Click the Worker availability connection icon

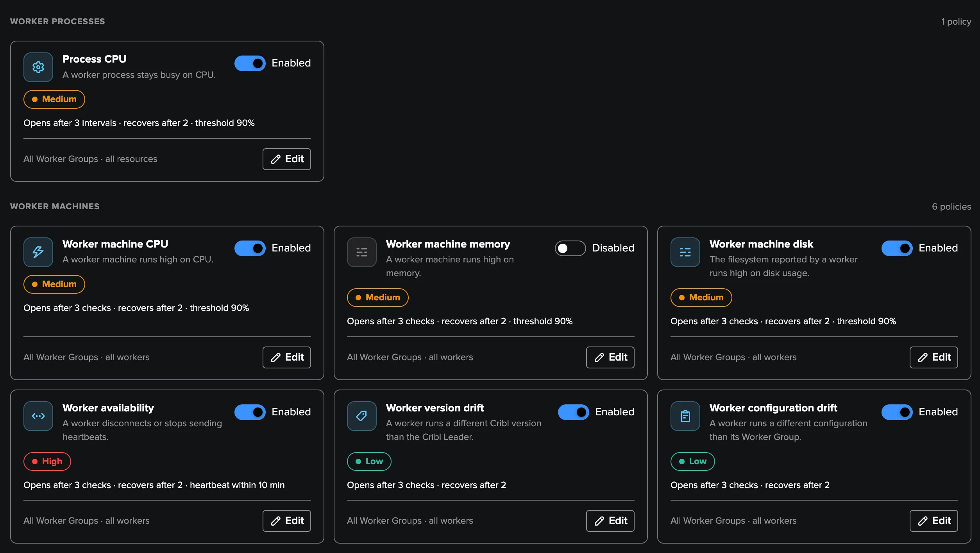click(x=38, y=416)
